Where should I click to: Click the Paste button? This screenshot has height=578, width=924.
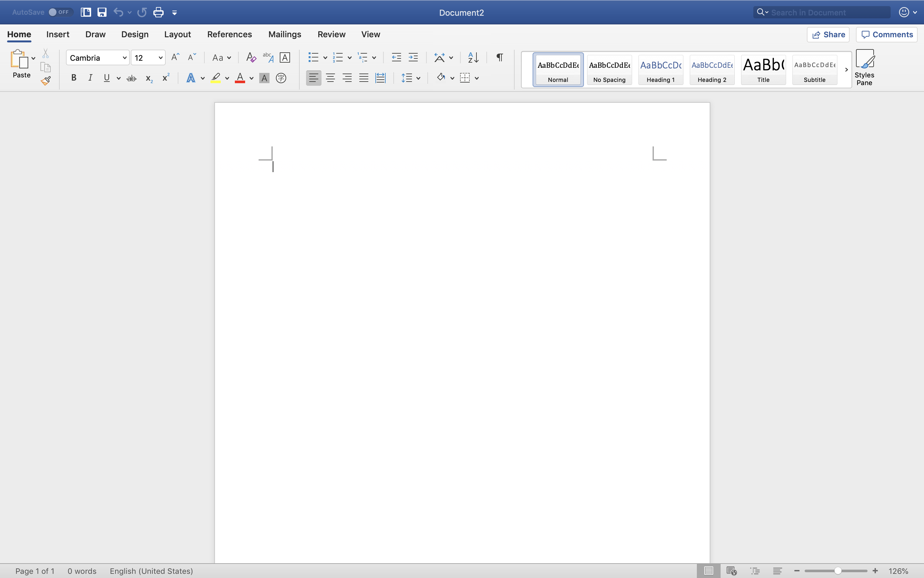click(x=21, y=64)
